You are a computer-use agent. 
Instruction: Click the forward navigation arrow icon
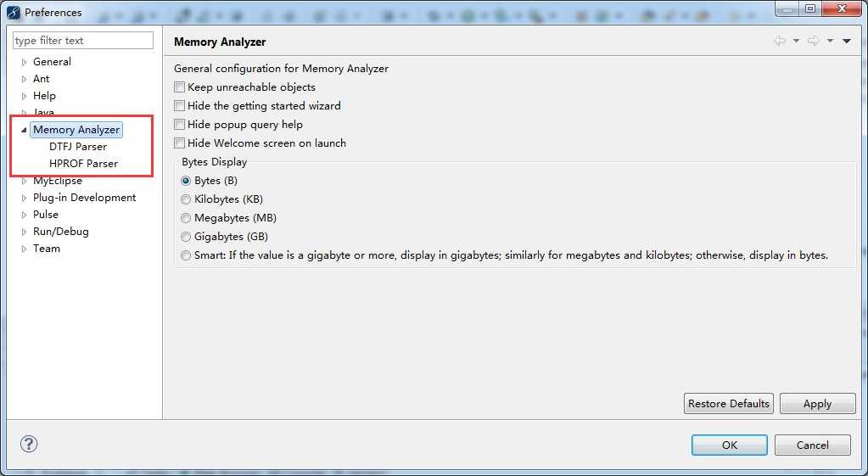813,41
